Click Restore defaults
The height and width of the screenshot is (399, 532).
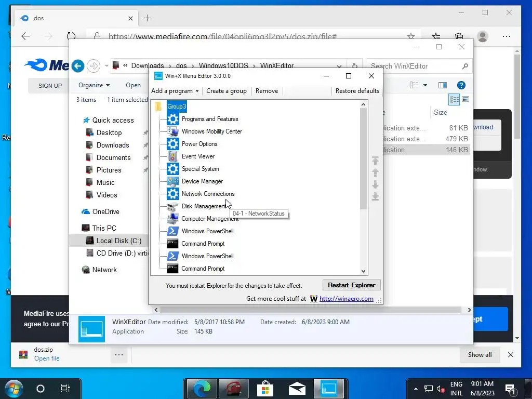pos(357,91)
